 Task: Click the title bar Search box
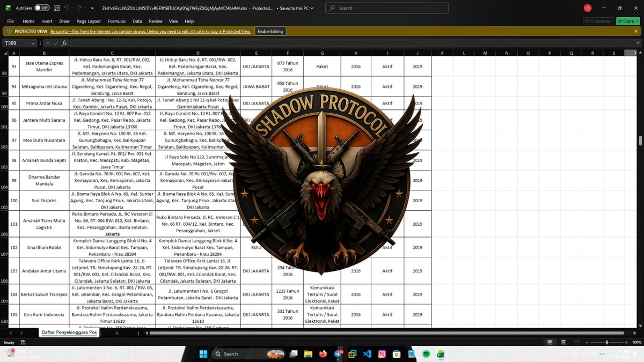coord(387,8)
